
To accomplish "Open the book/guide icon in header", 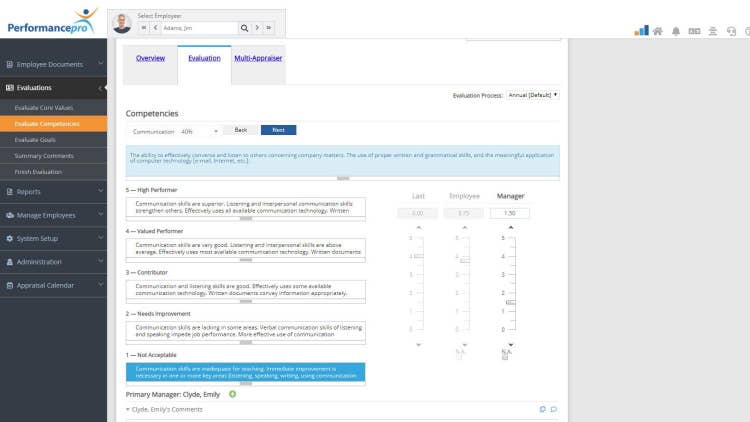I will click(x=694, y=31).
